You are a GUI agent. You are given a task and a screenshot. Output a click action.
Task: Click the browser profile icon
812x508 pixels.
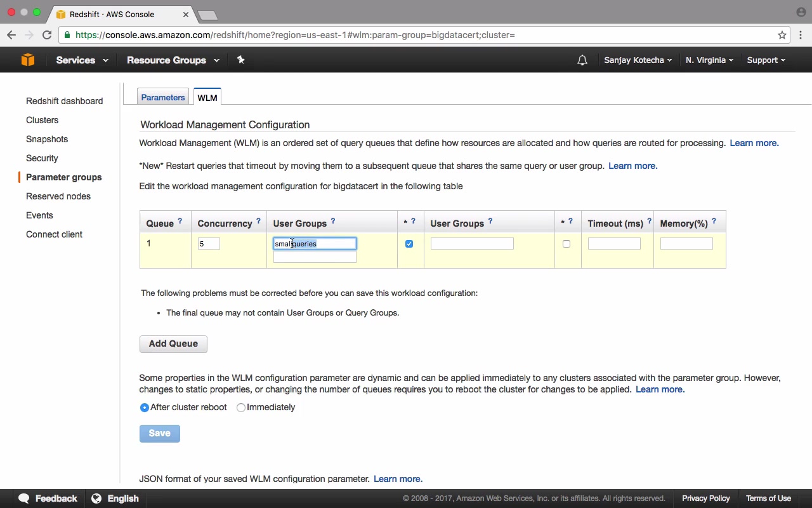pos(801,12)
